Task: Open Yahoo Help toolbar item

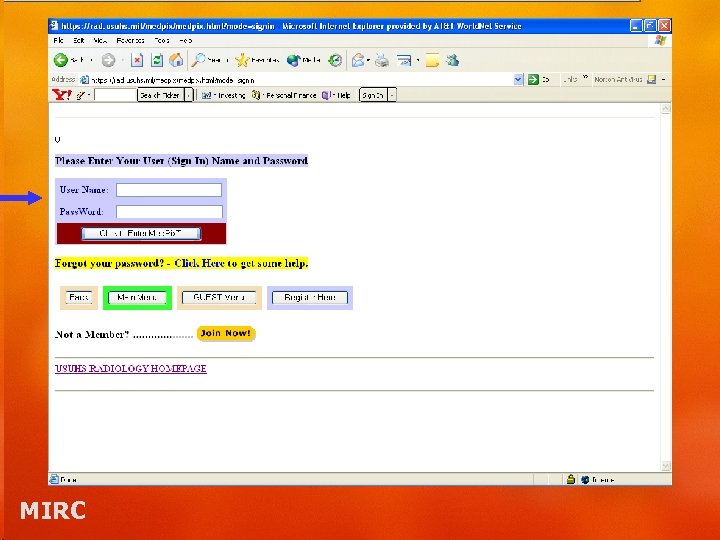Action: coord(337,95)
